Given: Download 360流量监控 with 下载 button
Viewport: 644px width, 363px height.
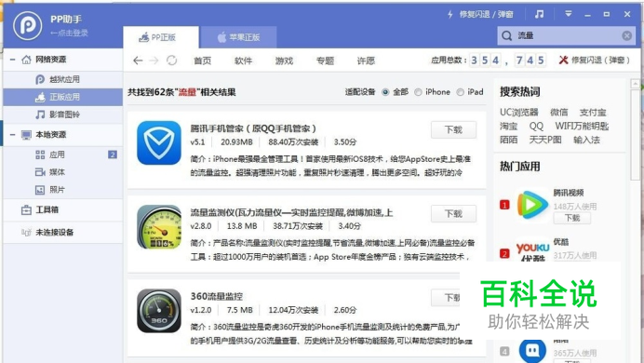Looking at the screenshot, I should point(446,297).
